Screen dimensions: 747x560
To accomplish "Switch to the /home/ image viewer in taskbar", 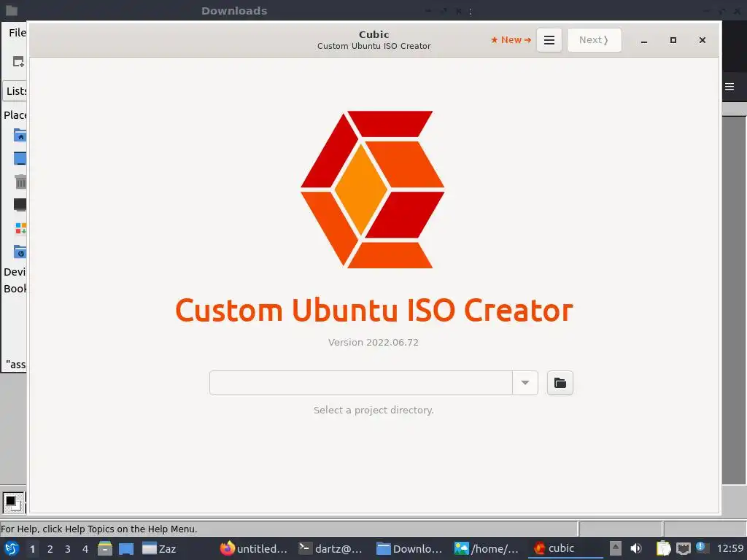I will [487, 548].
